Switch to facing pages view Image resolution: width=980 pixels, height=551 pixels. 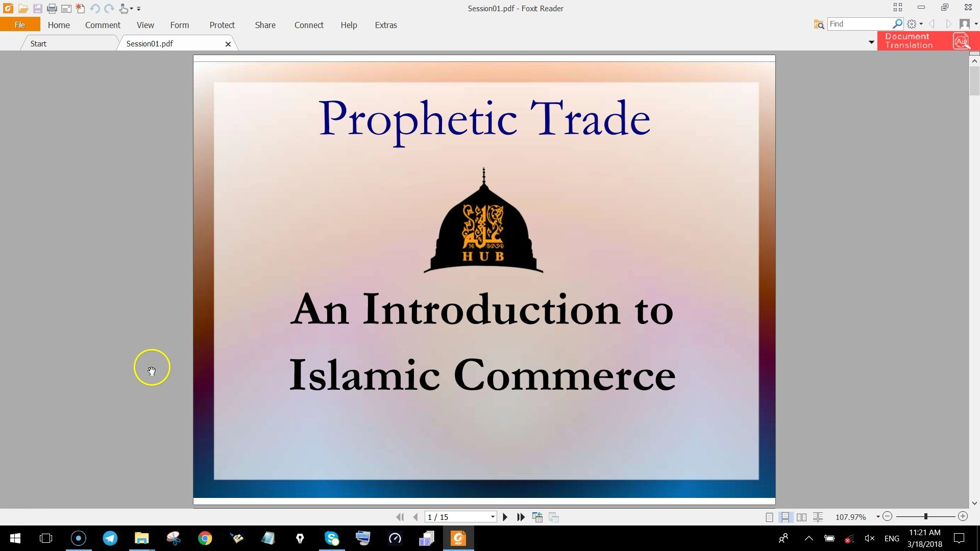801,517
